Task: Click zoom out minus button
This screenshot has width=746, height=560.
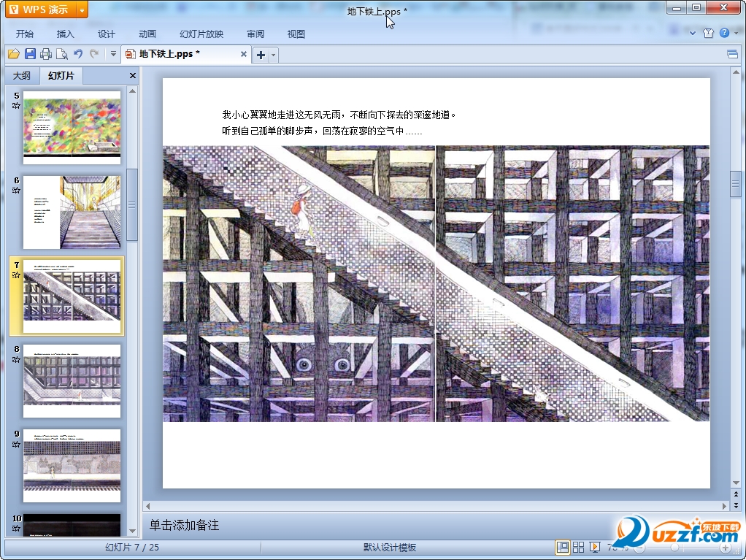Action: tap(640, 548)
